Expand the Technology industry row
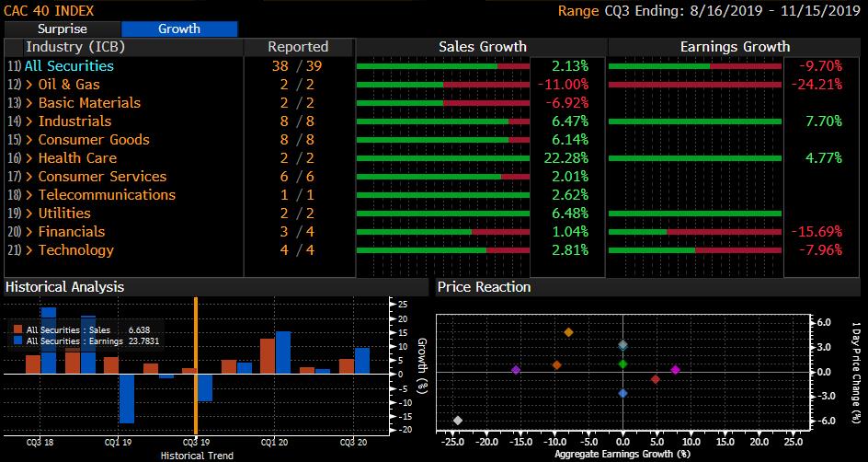 coord(75,250)
